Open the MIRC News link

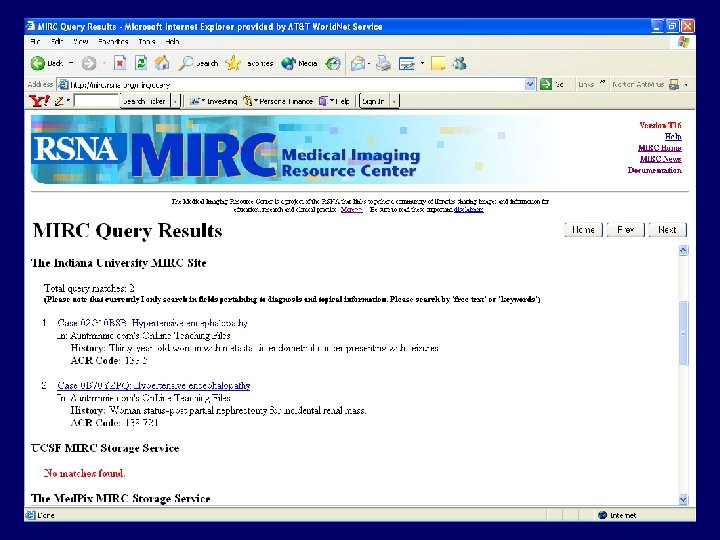660,159
